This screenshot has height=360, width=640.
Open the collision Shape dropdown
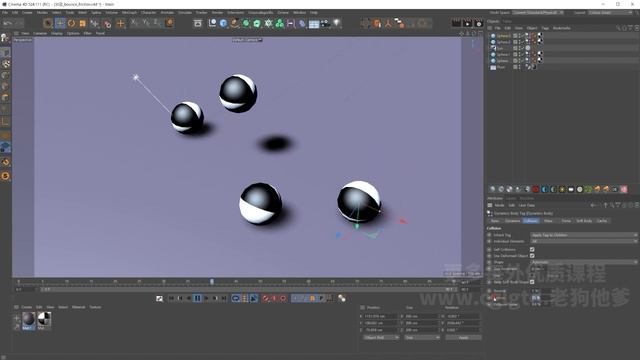coord(584,262)
